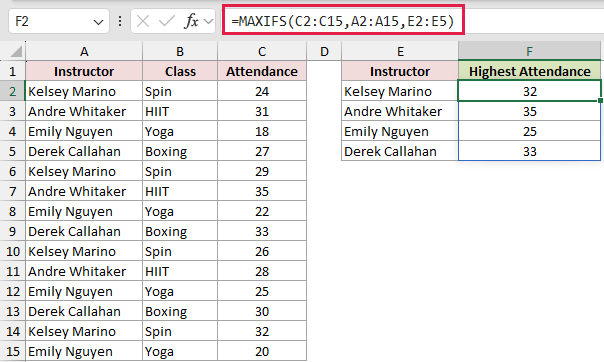Viewport: 604px width, 362px height.
Task: Select attendance value 28
Action: point(262,272)
